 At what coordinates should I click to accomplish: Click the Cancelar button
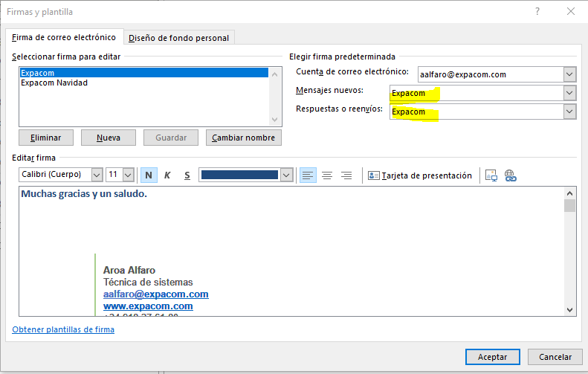click(x=555, y=357)
